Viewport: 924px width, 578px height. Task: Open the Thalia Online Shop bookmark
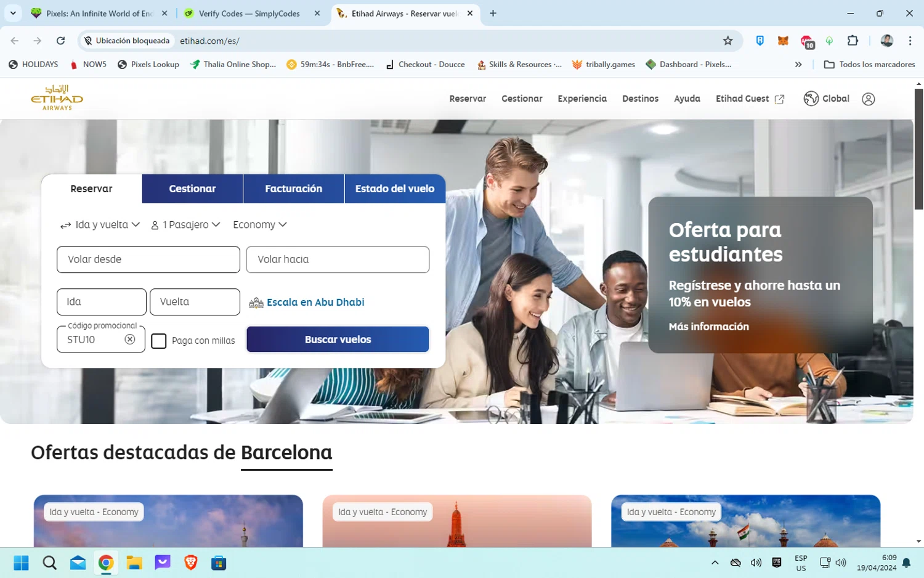click(x=233, y=64)
